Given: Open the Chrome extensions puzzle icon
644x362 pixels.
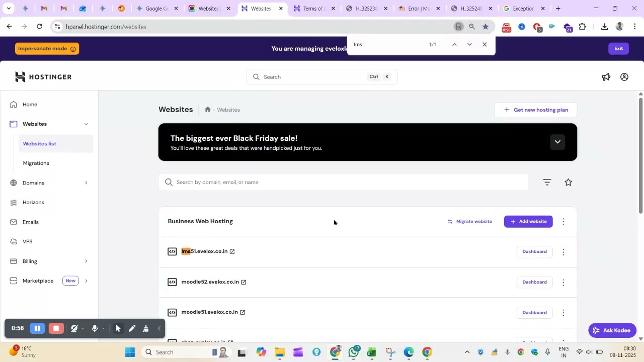Looking at the screenshot, I should tap(583, 27).
